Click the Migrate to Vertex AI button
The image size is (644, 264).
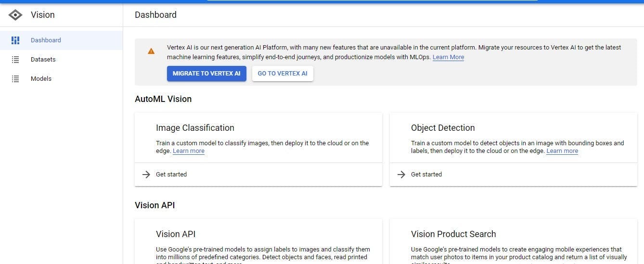pyautogui.click(x=206, y=74)
